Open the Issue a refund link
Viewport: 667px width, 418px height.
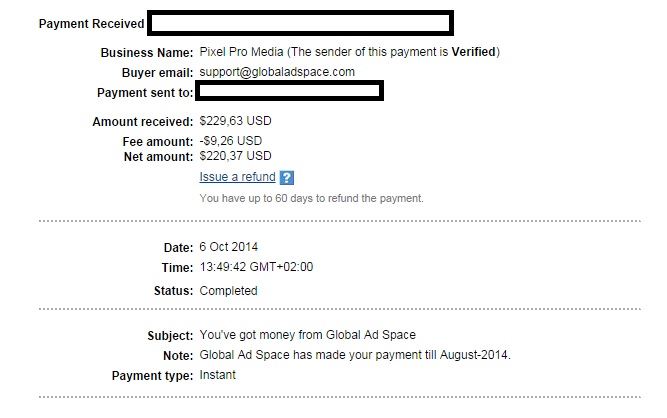[237, 176]
